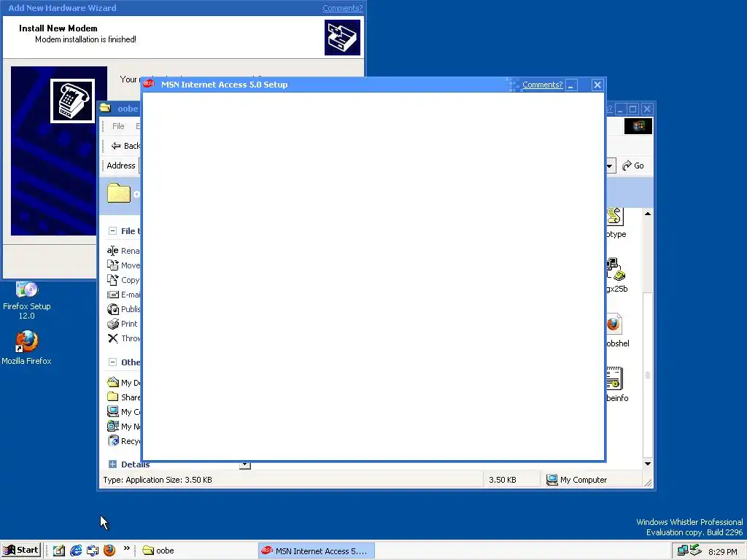
Task: Click the Copy this file icon in oobe window
Action: point(113,280)
